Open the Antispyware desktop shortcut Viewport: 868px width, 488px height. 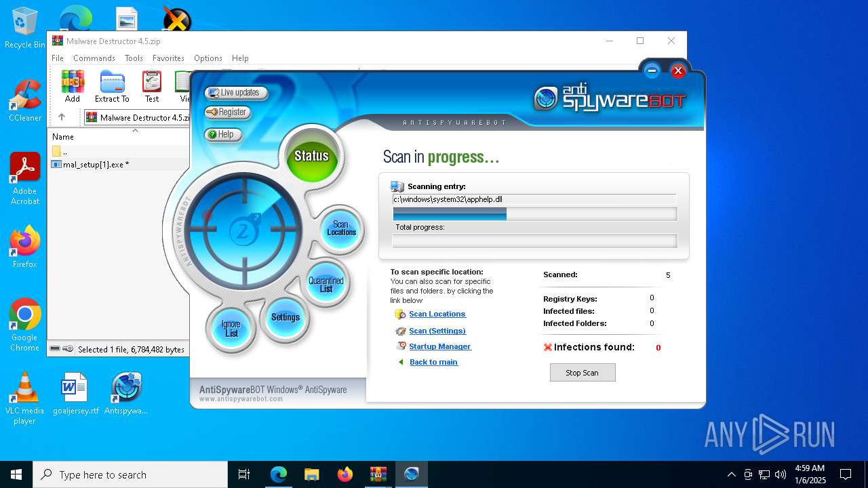126,394
